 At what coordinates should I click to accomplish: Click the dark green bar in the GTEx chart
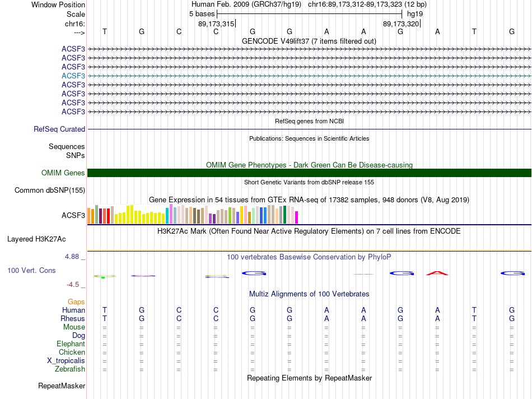coord(284,215)
